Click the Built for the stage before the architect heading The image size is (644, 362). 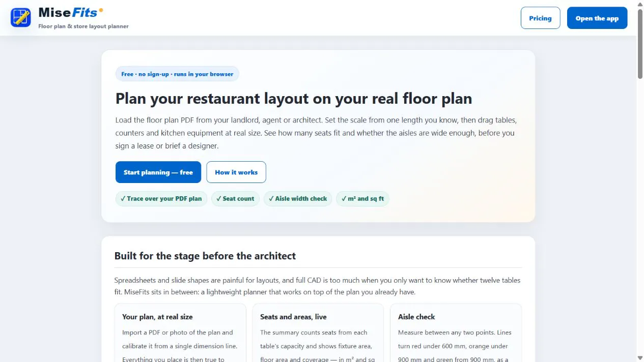[205, 256]
